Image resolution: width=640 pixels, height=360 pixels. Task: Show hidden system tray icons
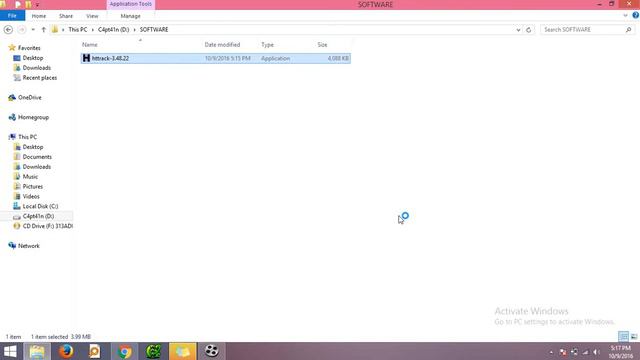pos(551,352)
